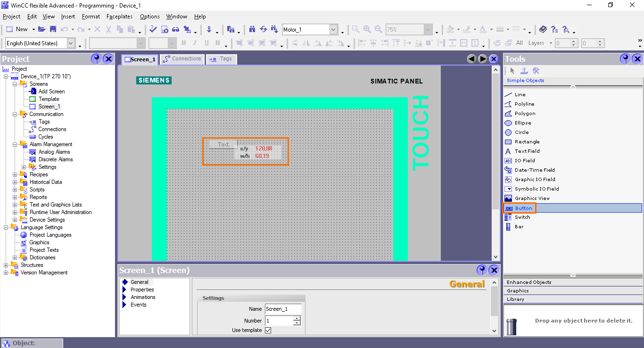
Task: Open Graphics group in Tools
Action: [573, 290]
